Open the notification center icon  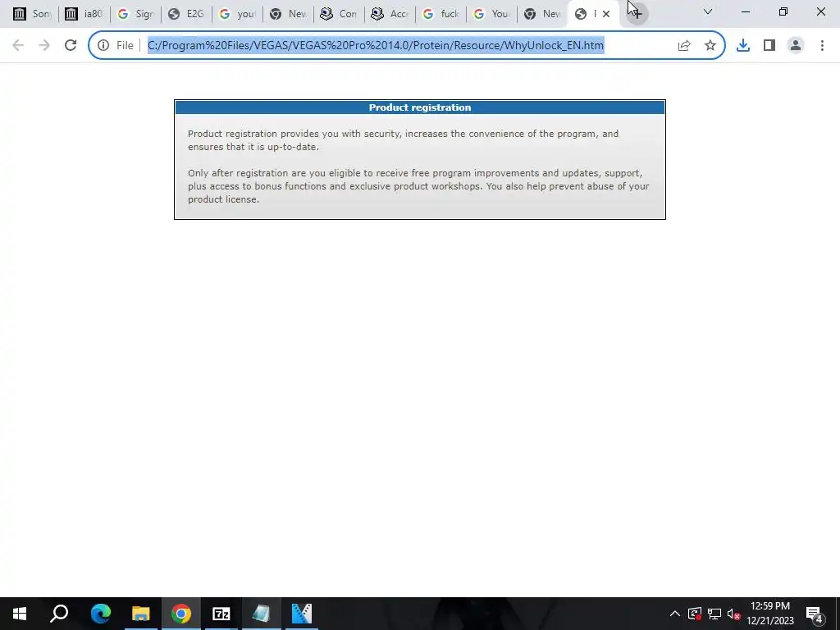[x=815, y=614]
